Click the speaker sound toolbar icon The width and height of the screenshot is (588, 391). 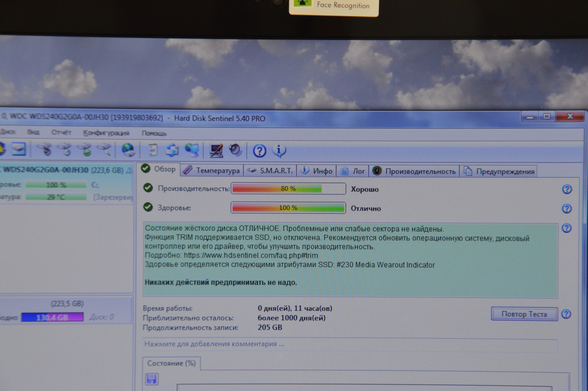(236, 150)
